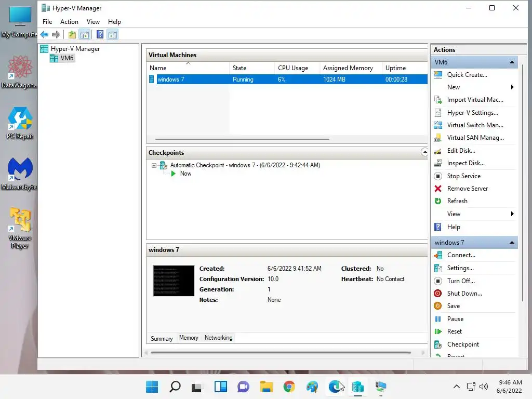Open the Help menu in the menu bar

(114, 22)
